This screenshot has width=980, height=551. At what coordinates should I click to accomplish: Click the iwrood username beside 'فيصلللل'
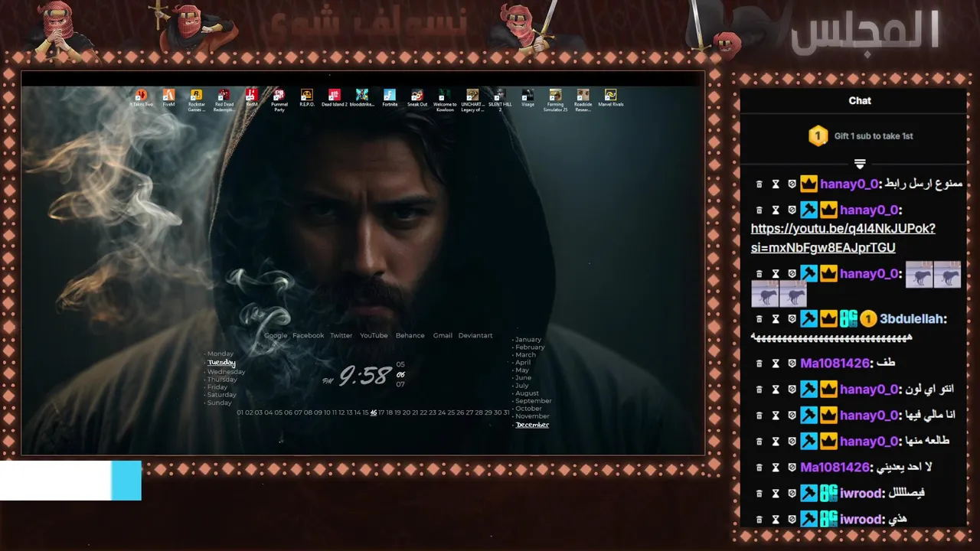coord(861,494)
